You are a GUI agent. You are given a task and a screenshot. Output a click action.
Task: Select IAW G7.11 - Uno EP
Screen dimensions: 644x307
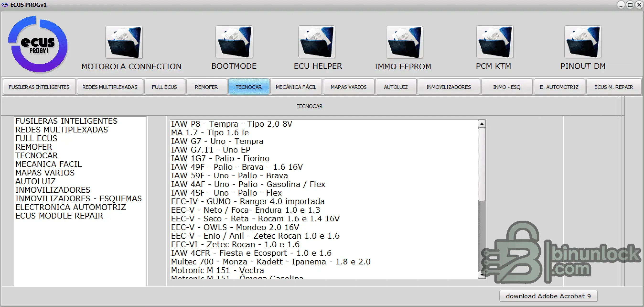point(211,150)
